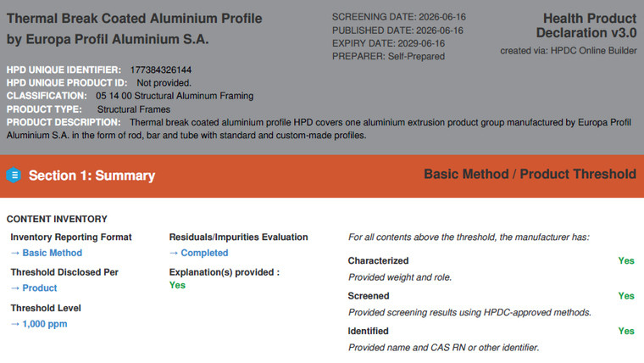Click the arrow icon before Completed

pos(174,254)
